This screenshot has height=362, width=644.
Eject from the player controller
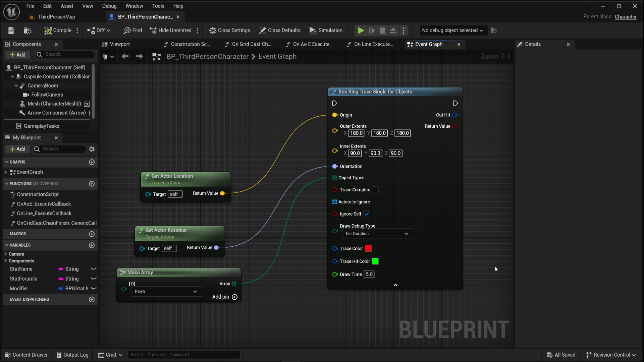click(393, 31)
